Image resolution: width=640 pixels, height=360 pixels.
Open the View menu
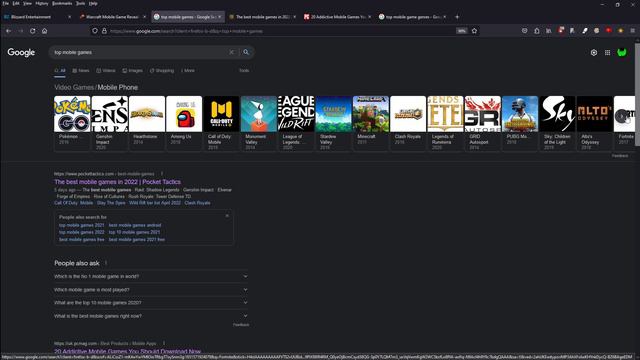27,3
